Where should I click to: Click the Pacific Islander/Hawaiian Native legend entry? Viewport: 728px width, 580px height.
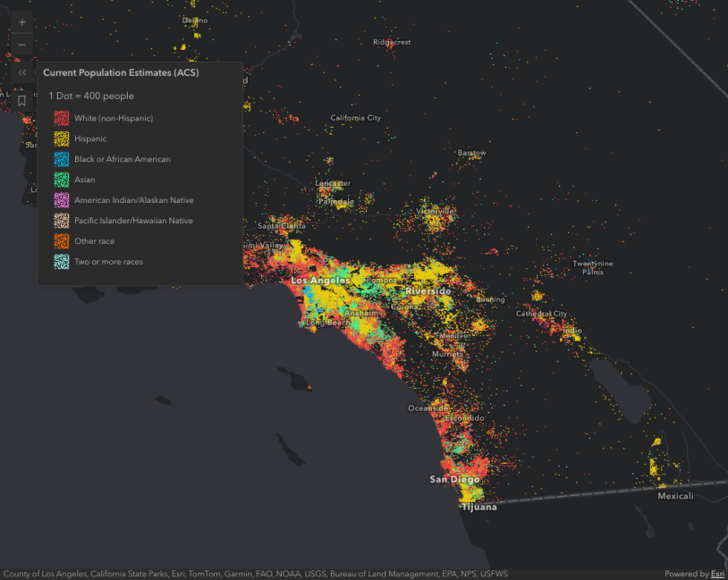61,221
